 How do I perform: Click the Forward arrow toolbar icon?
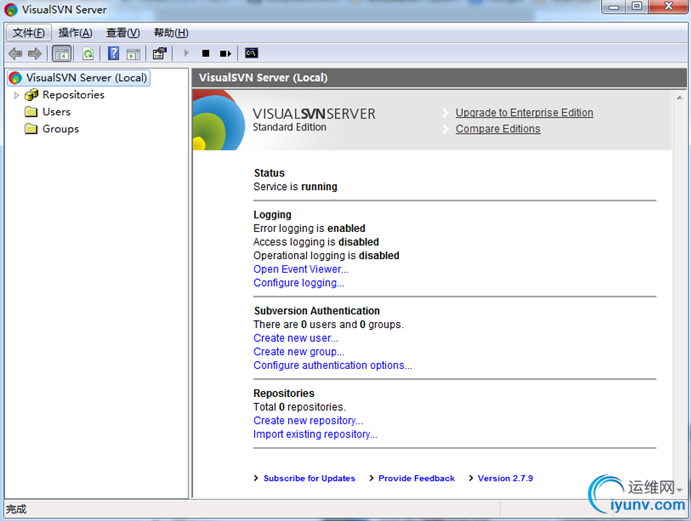pos(34,54)
